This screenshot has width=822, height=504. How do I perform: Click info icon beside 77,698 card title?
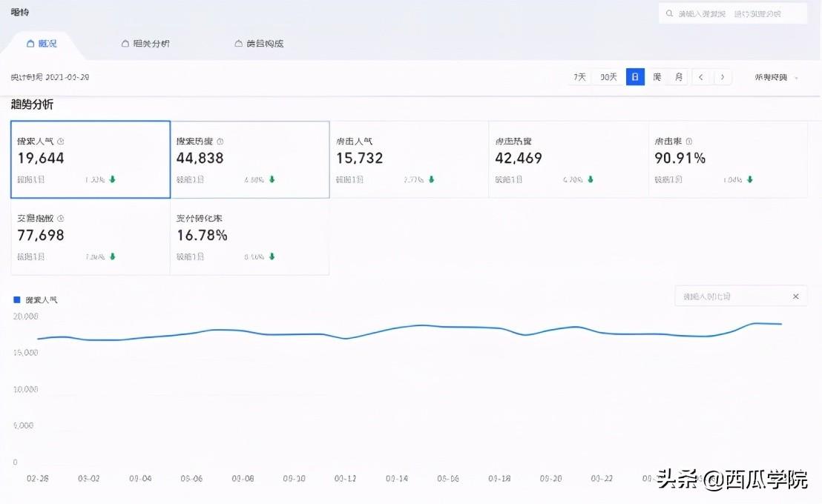point(60,219)
